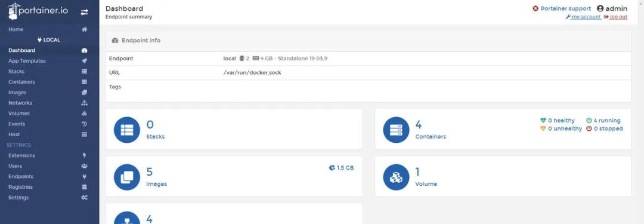Click the Endpoint info gauge icon
Viewport: 644px width, 224px height.
[115, 41]
